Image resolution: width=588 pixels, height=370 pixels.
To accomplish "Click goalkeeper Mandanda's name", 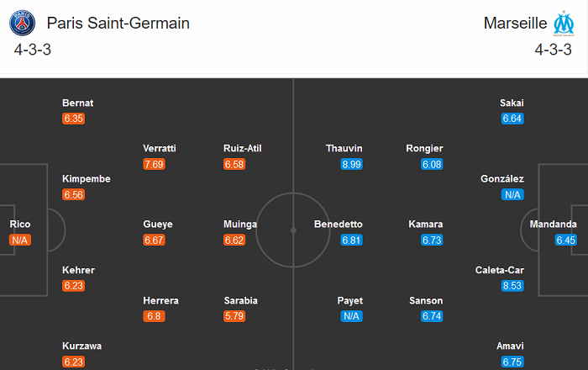I will pyautogui.click(x=554, y=225).
